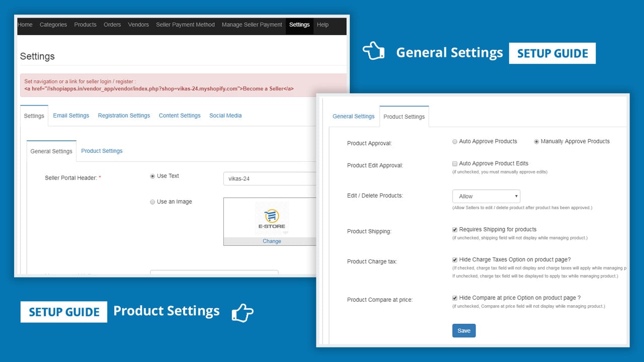Screen dimensions: 644x362
Task: Select the Use Text radio button
Action: (x=152, y=176)
